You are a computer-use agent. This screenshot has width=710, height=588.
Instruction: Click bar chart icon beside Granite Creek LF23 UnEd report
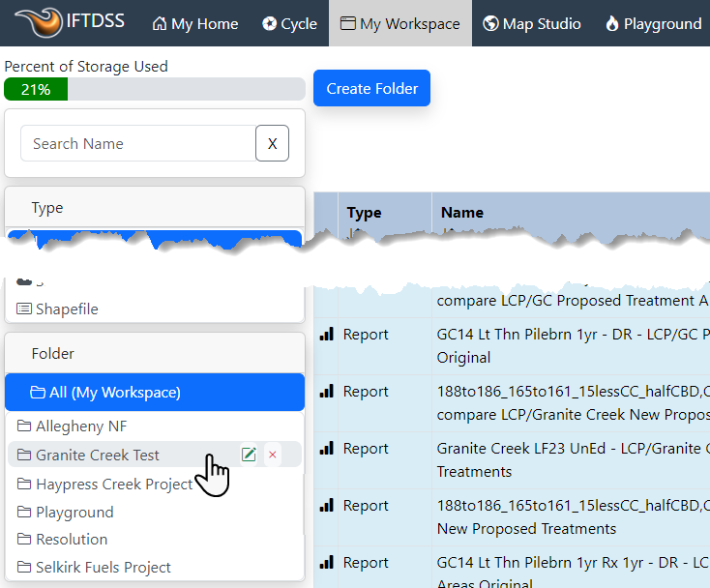coord(326,449)
